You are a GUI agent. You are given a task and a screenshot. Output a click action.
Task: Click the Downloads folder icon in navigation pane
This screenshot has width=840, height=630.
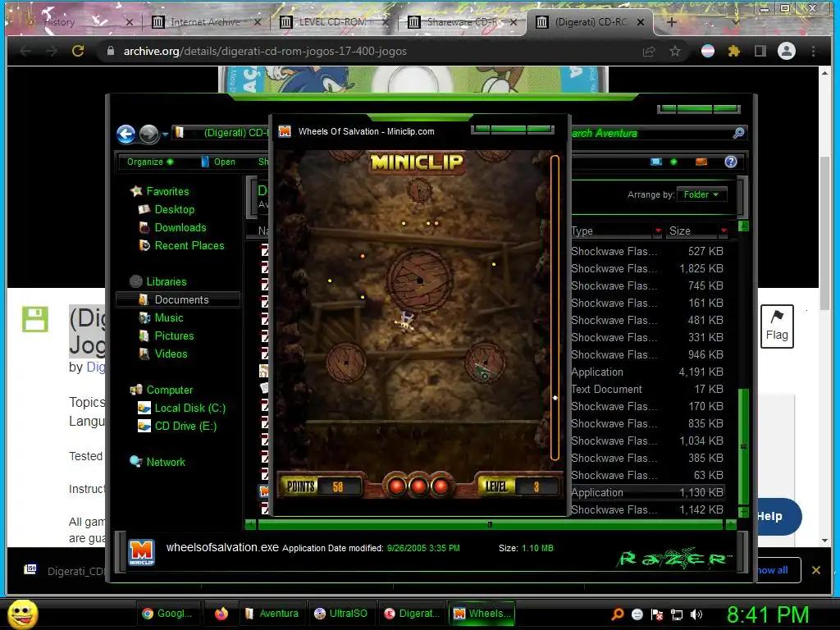tap(144, 228)
